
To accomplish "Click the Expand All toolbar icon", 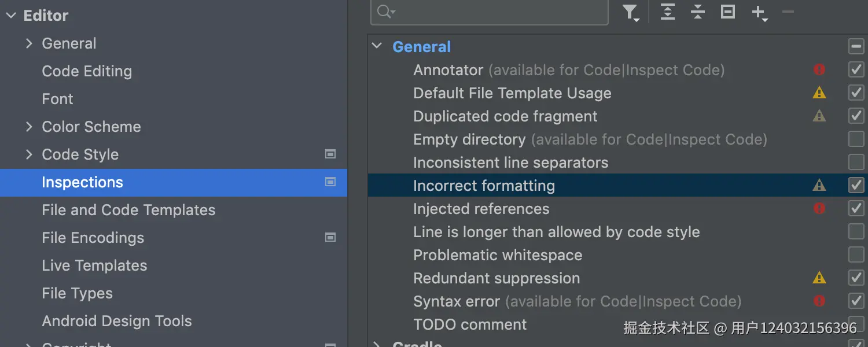I will [668, 12].
